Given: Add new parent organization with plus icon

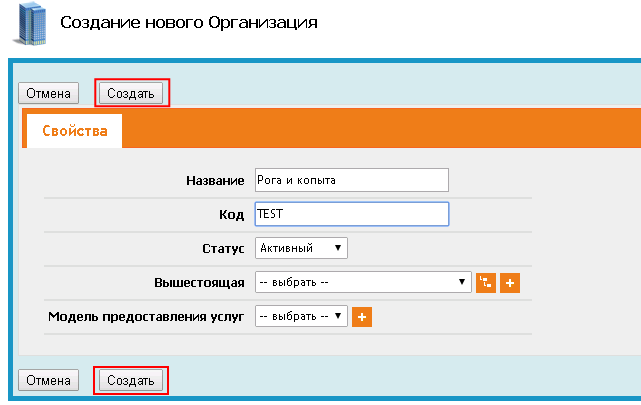Looking at the screenshot, I should click(510, 283).
